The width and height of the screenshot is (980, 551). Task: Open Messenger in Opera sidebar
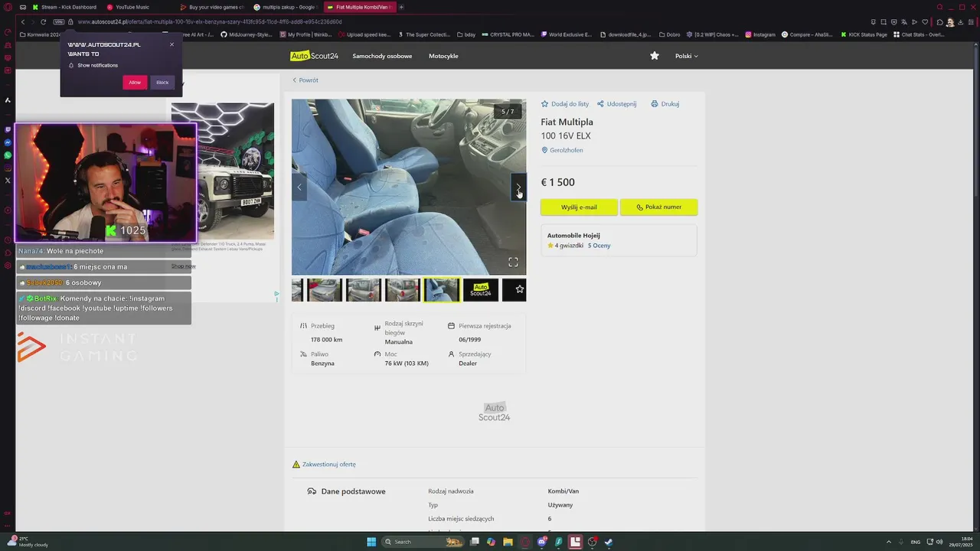8,143
